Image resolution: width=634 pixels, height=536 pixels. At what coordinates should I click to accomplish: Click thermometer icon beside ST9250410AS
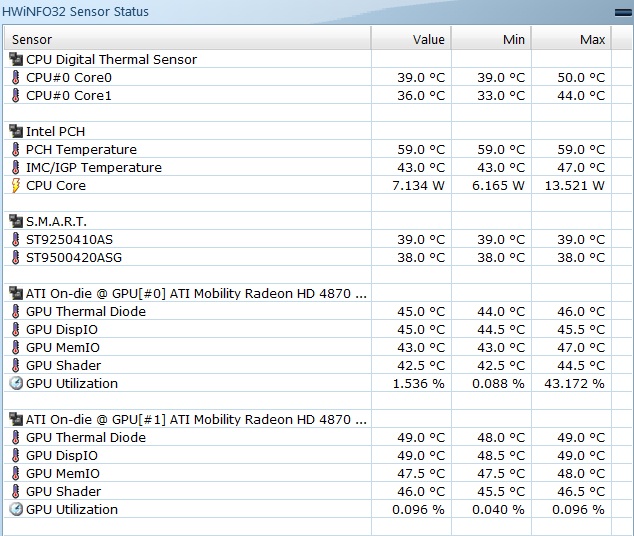point(15,239)
